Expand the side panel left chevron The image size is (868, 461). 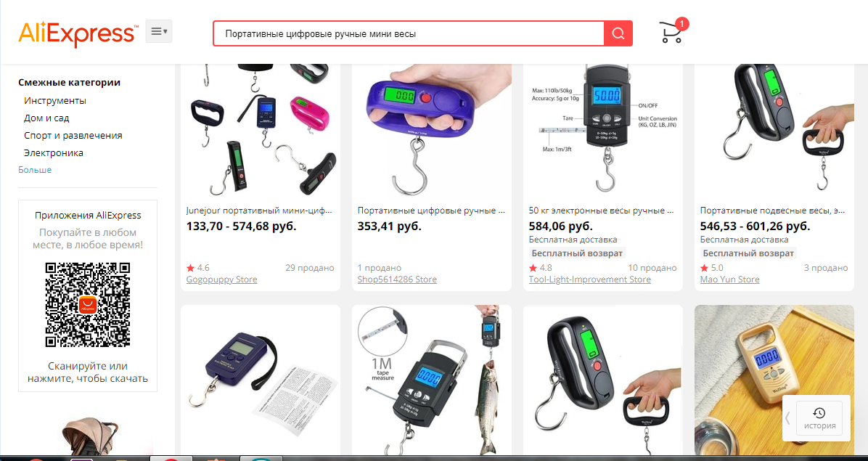point(787,418)
